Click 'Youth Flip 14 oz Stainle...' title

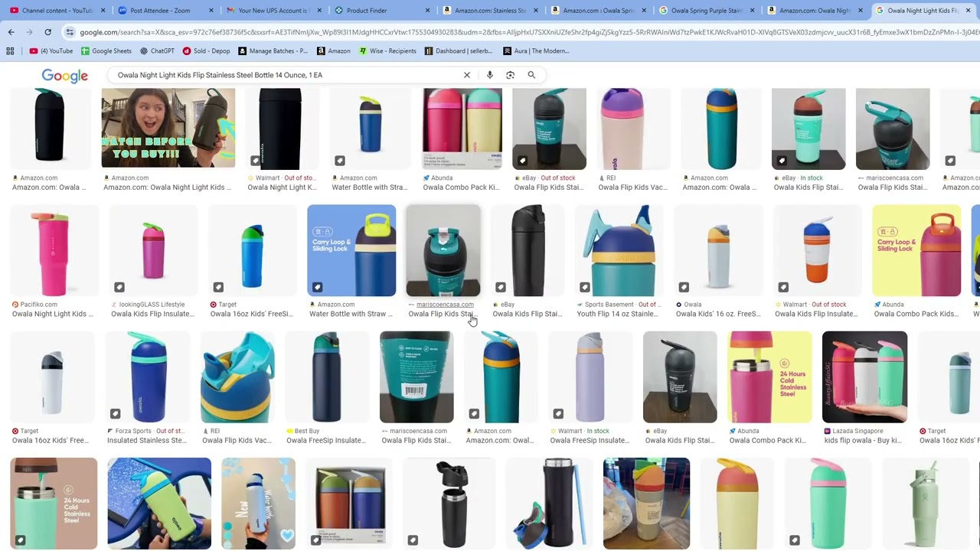(x=617, y=314)
